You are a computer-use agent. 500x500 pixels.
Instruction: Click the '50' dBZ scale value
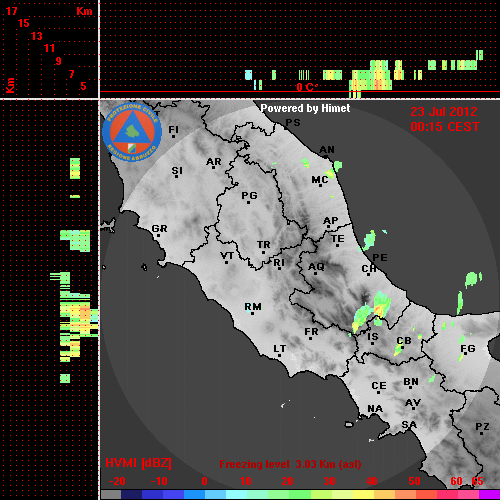coord(414,481)
